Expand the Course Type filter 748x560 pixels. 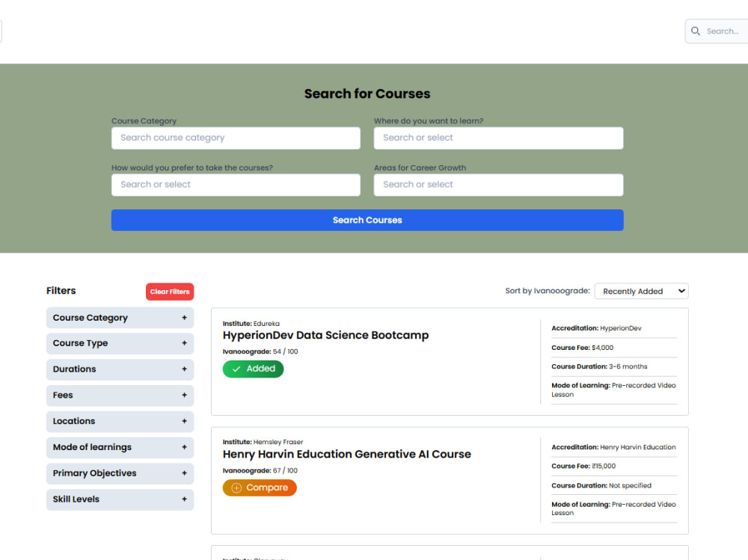[x=120, y=343]
